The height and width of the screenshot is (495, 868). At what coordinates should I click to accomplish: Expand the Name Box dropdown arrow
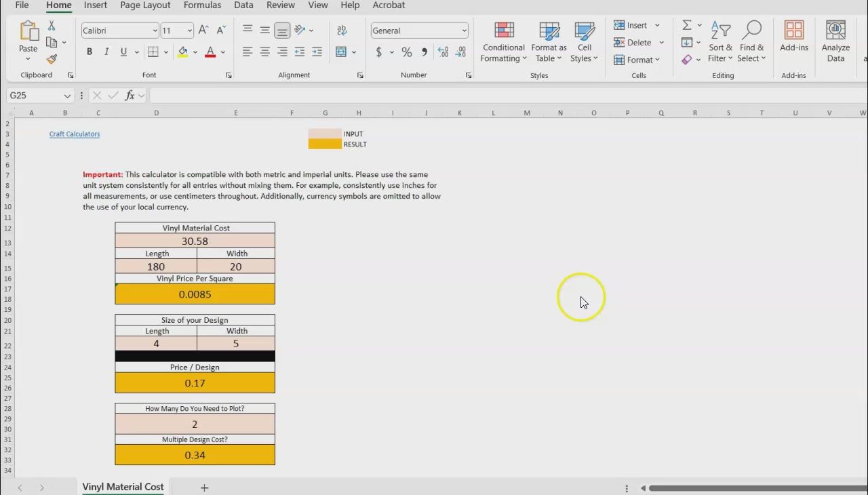point(67,96)
